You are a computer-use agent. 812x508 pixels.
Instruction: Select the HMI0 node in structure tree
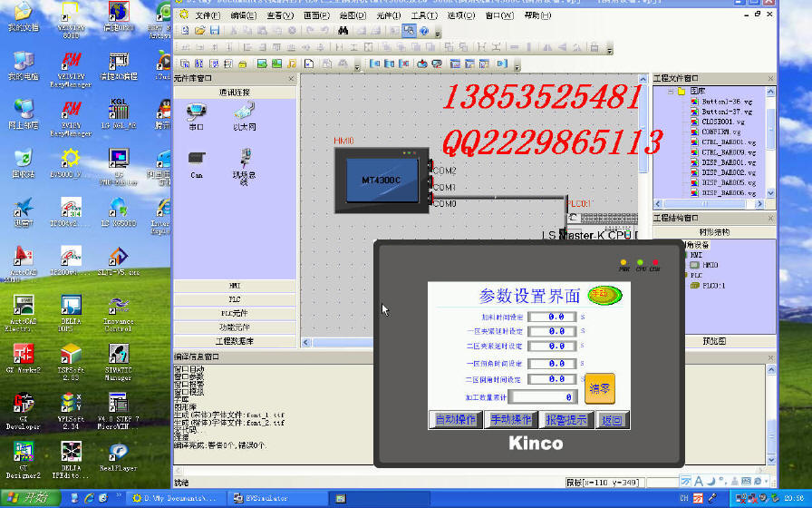[x=710, y=265]
